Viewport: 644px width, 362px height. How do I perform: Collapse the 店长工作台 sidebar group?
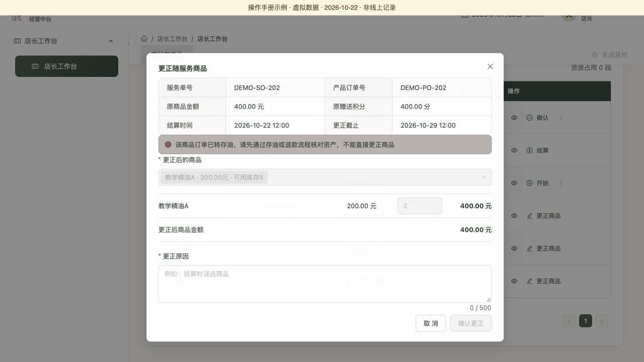click(111, 41)
